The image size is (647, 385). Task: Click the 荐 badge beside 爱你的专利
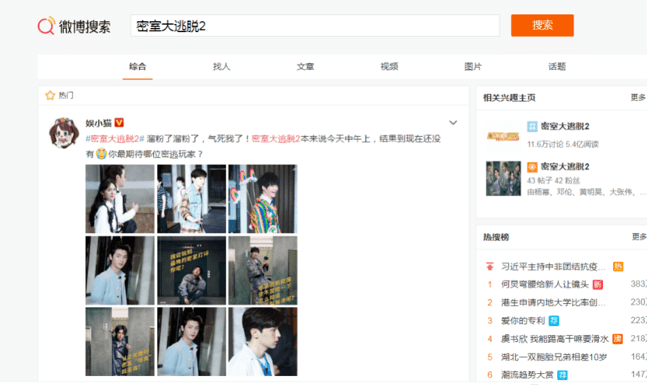coord(554,321)
